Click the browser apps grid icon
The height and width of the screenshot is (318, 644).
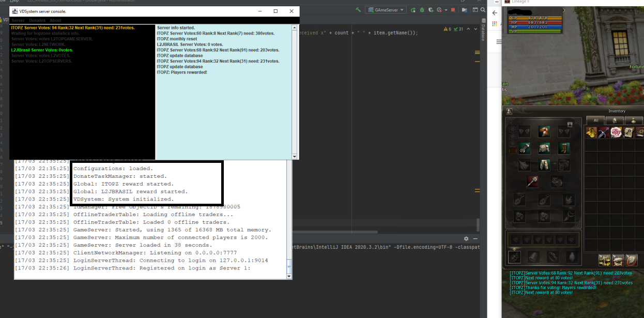tap(495, 24)
